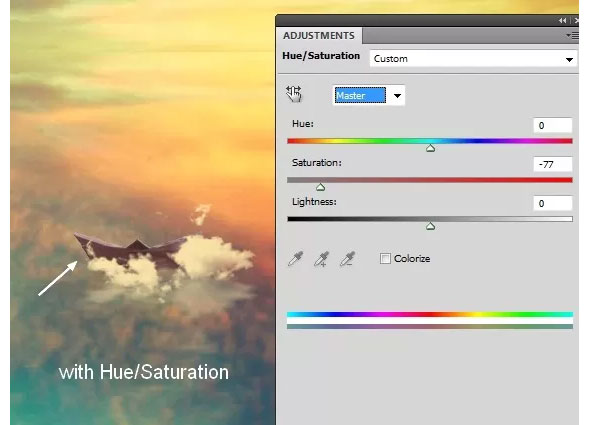Image resolution: width=590 pixels, height=425 pixels.
Task: Click the Lightness value input field
Action: point(552,203)
